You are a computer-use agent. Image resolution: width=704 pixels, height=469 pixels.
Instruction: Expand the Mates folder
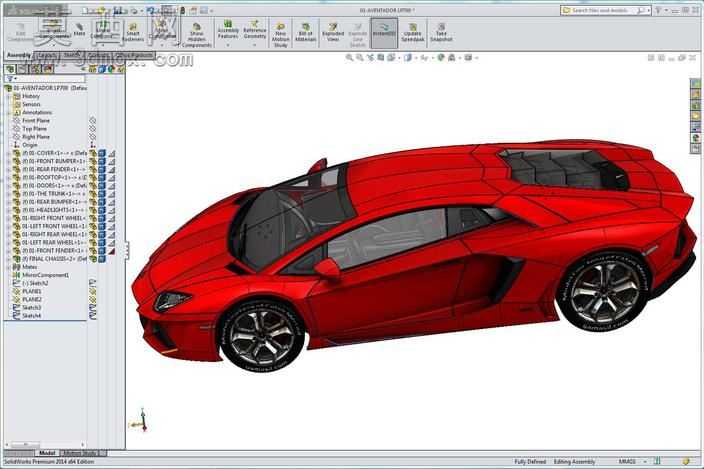click(x=8, y=267)
